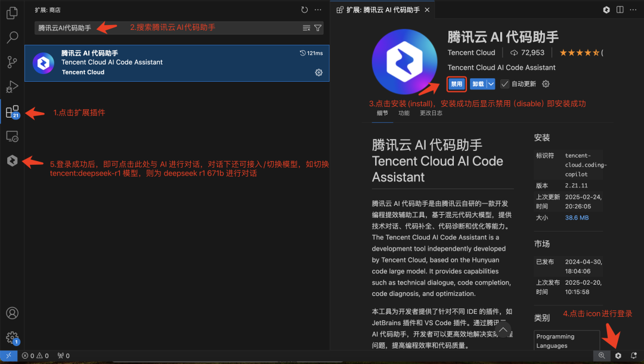Image resolution: width=644 pixels, height=364 pixels.
Task: Clear extensions search results icon
Action: pos(306,28)
